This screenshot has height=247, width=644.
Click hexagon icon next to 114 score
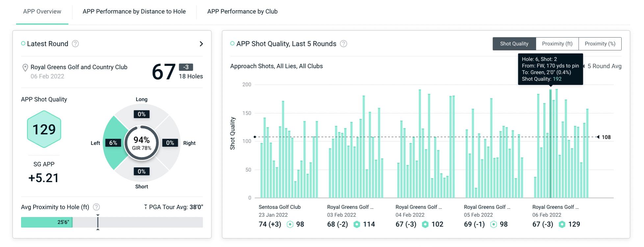point(357,225)
